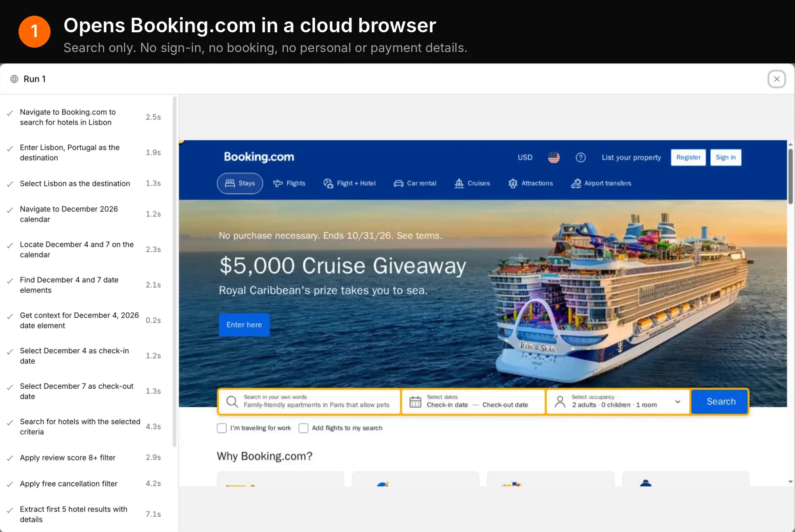Open the help question mark icon
795x532 pixels.
tap(580, 157)
